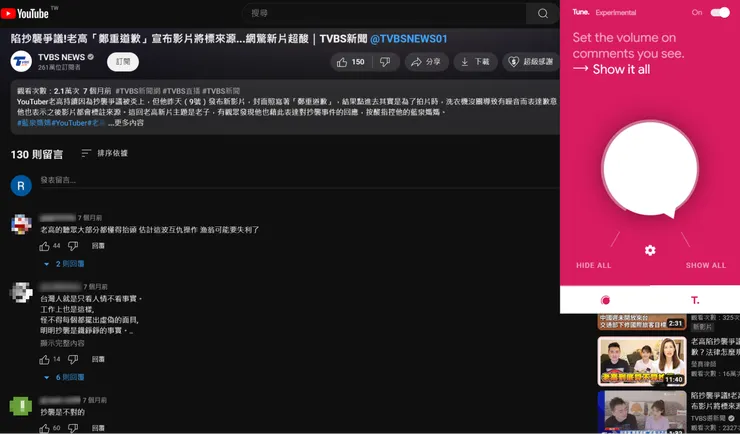Dislike the comment with 14 likes

73,359
